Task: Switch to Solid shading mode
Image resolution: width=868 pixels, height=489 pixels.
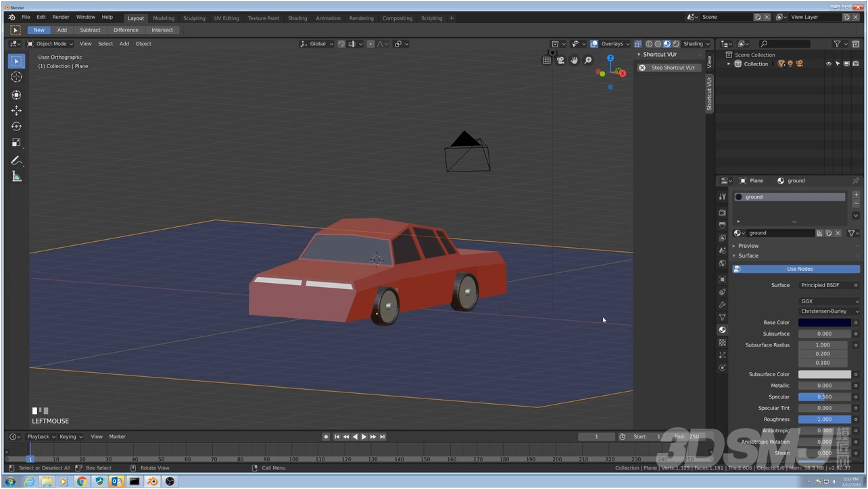Action: 658,44
